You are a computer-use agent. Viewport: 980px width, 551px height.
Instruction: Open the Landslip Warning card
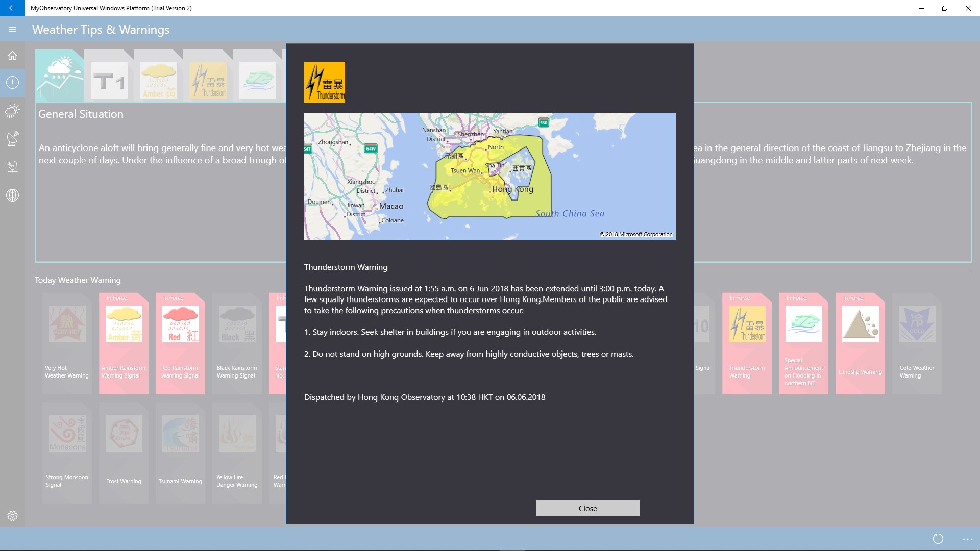[x=860, y=343]
